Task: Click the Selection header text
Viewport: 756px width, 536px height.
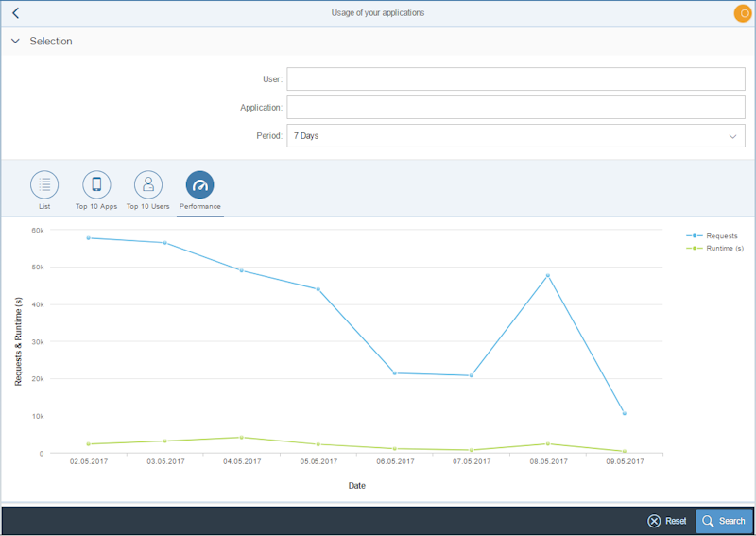Action: (x=51, y=41)
